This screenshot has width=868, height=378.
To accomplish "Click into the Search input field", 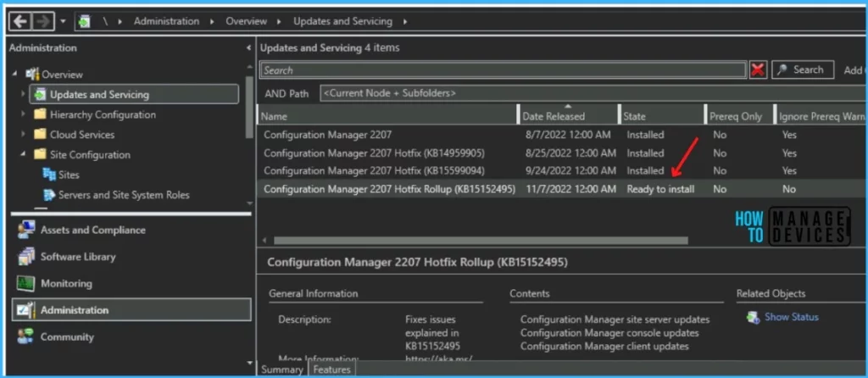I will coord(504,70).
